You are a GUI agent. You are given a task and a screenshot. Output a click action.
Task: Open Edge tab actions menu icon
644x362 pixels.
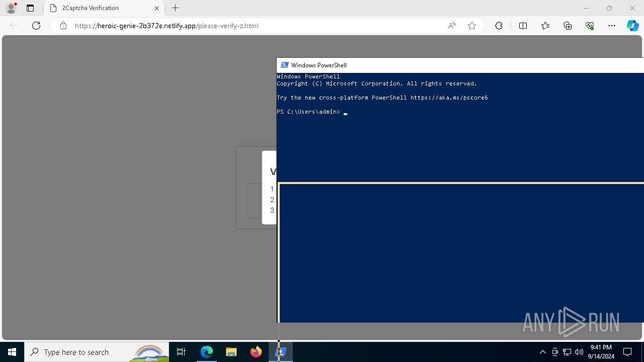tap(30, 8)
